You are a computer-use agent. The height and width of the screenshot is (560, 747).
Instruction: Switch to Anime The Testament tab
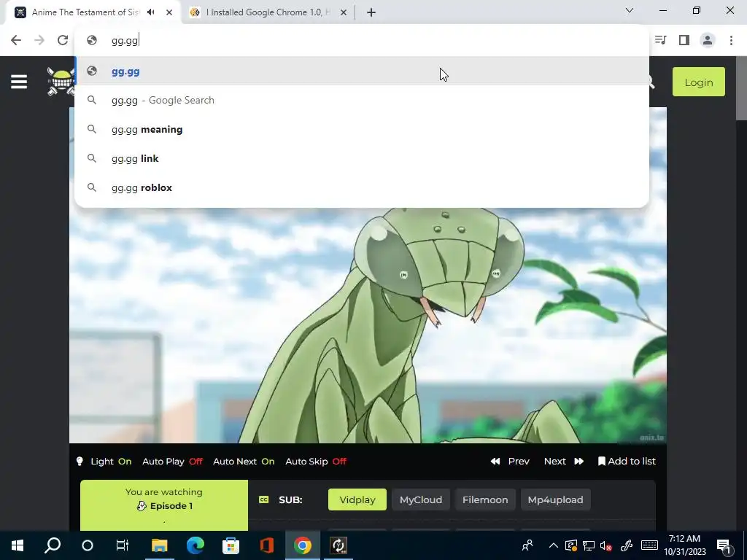(x=85, y=12)
